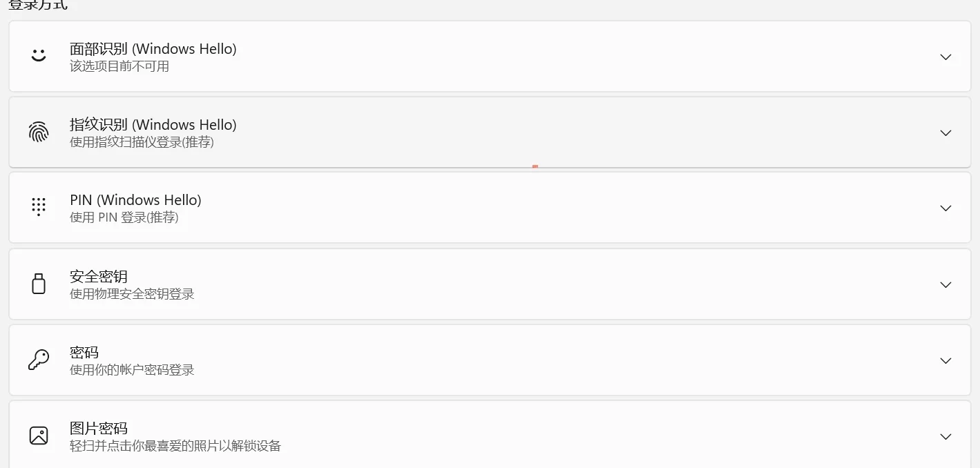Click the 该选项目前不可用 notice text
The width and height of the screenshot is (980, 468).
[x=119, y=66]
